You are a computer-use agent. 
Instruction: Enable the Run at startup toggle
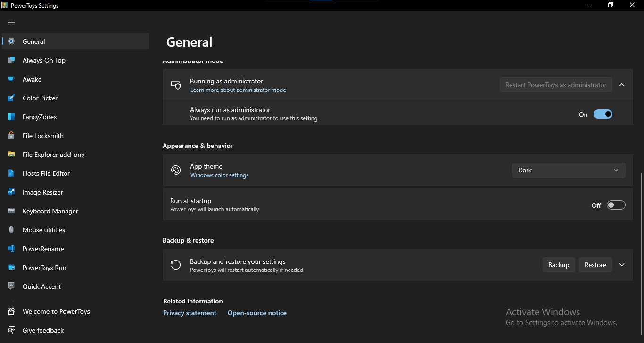pyautogui.click(x=616, y=205)
